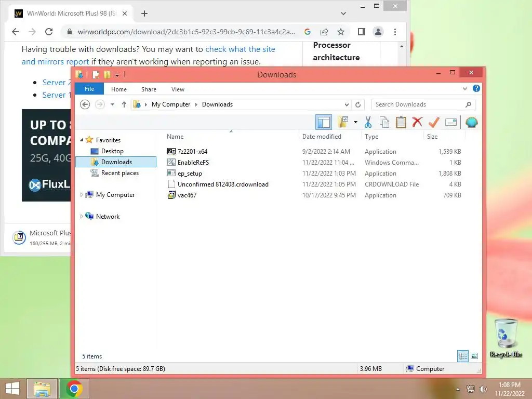
Task: Open the Share ribbon tab
Action: click(x=149, y=89)
